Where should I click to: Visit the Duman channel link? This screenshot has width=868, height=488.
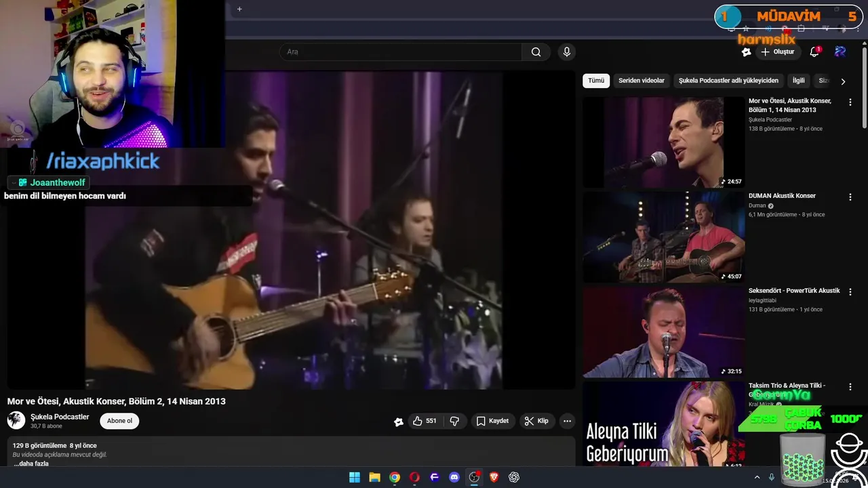coord(757,205)
